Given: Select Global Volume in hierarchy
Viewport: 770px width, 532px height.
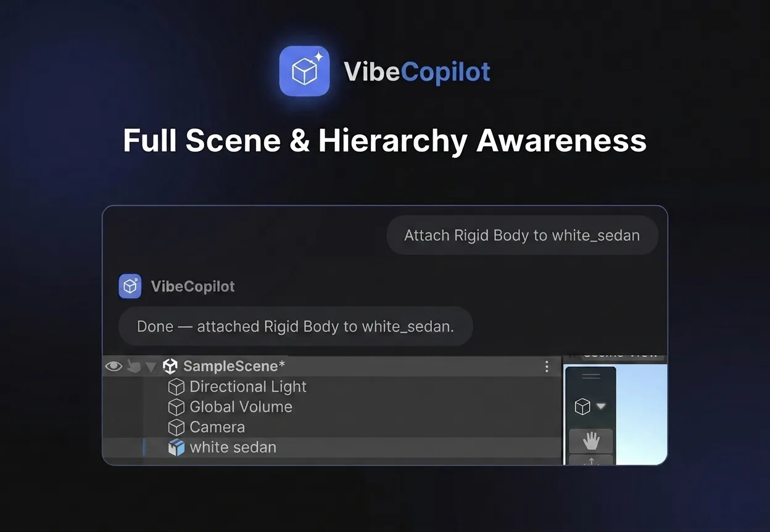Looking at the screenshot, I should coord(241,407).
